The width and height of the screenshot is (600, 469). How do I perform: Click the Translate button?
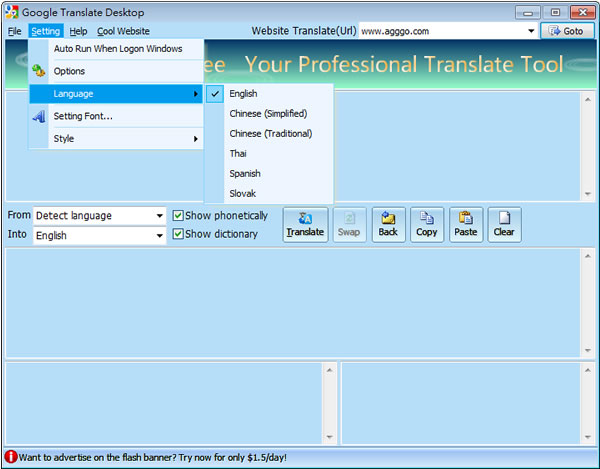point(305,225)
